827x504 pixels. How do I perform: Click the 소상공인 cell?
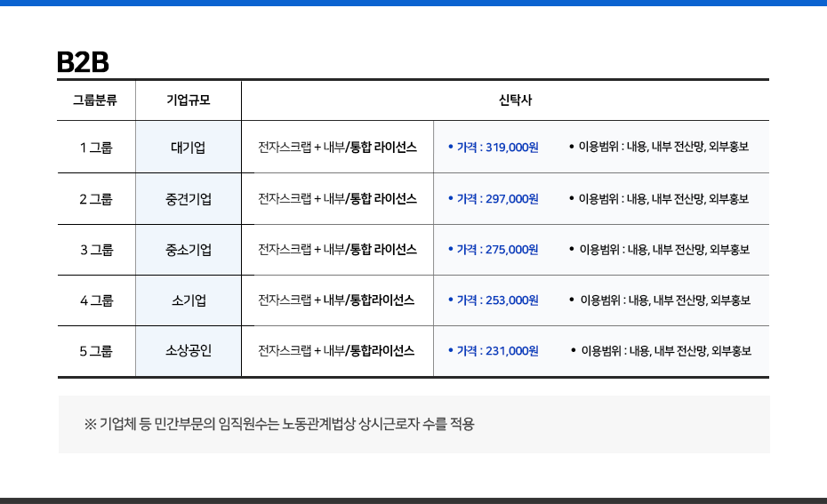tap(189, 351)
